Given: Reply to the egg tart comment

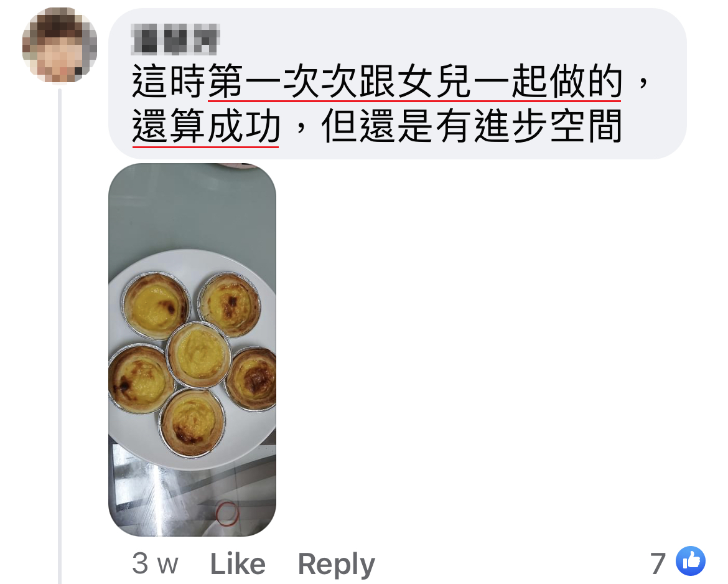Looking at the screenshot, I should (x=336, y=565).
